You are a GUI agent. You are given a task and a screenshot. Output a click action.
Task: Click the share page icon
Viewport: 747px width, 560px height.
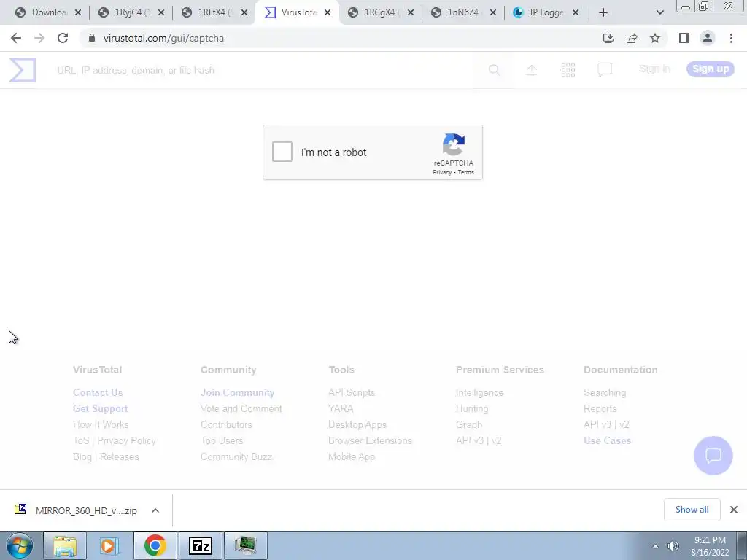click(632, 38)
